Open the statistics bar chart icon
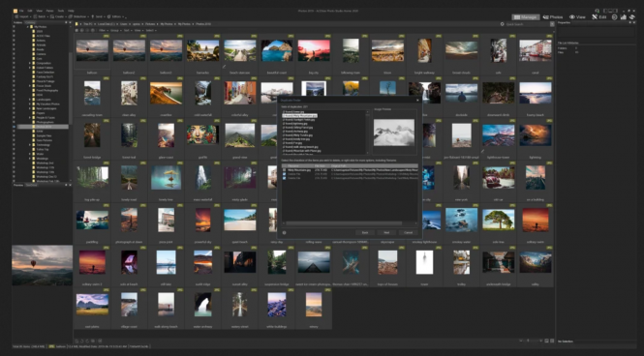 (x=624, y=17)
